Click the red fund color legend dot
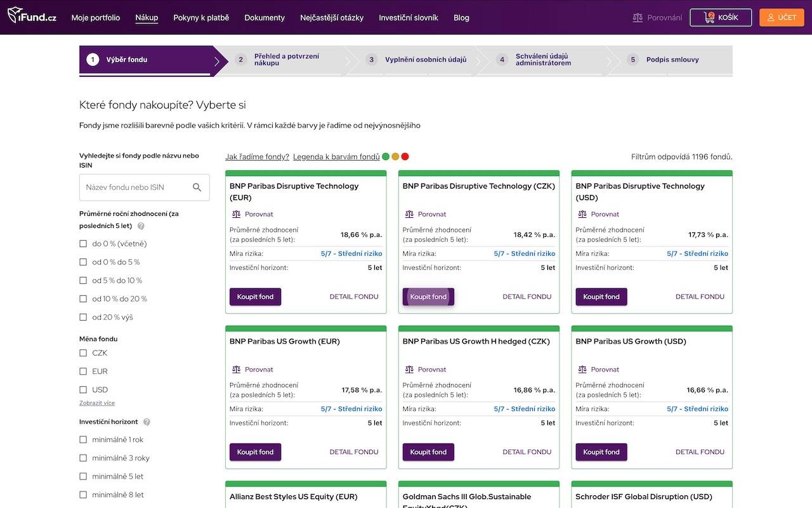Screen dimensions: 812x508 point(405,157)
